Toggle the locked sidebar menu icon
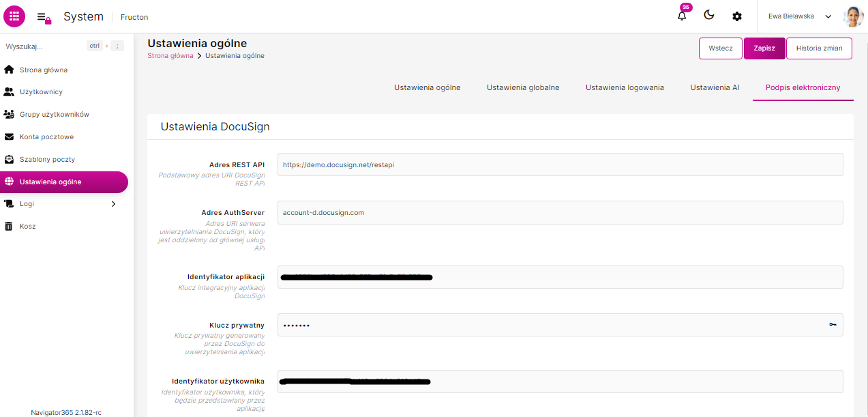The image size is (868, 417). 44,18
